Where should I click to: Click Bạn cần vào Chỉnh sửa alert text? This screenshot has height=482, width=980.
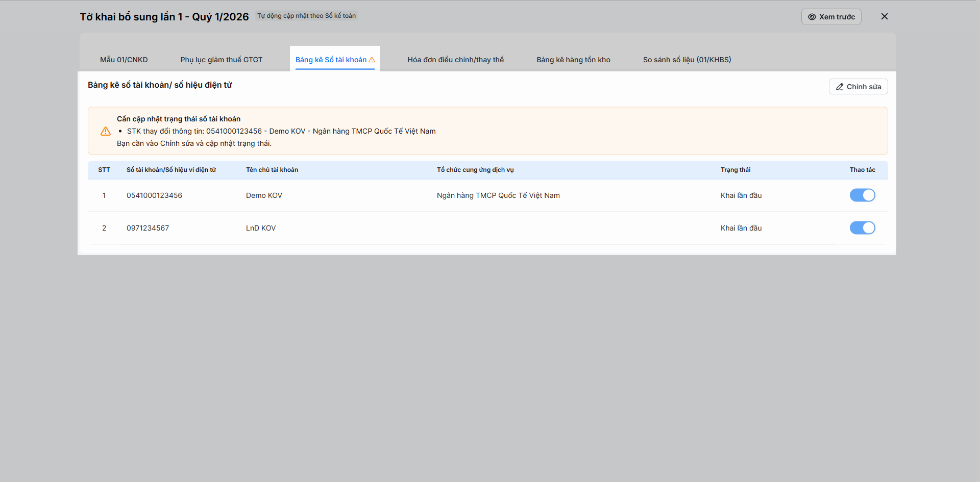tap(194, 143)
